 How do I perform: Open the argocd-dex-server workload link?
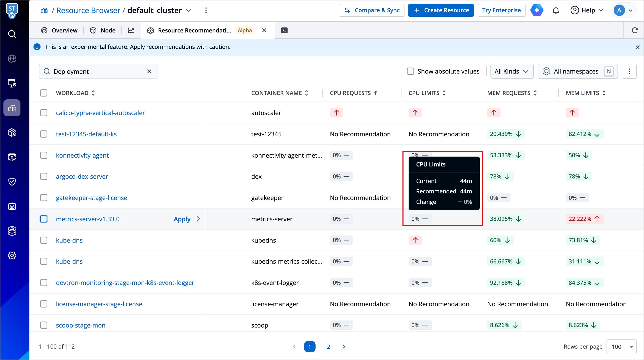tap(82, 177)
